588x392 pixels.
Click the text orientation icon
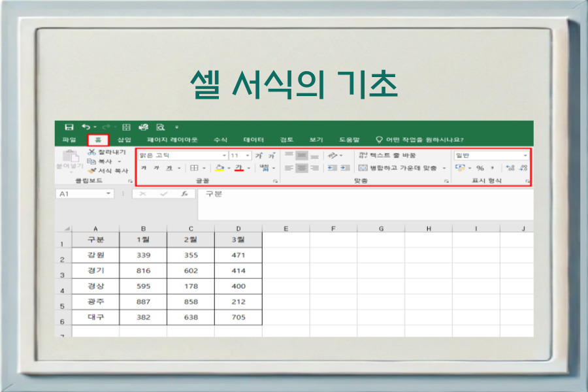coord(333,155)
